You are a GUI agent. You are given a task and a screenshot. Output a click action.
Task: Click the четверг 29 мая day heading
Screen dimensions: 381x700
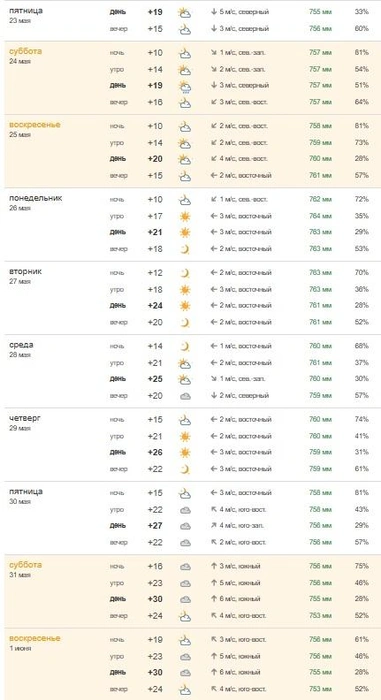[x=25, y=423]
